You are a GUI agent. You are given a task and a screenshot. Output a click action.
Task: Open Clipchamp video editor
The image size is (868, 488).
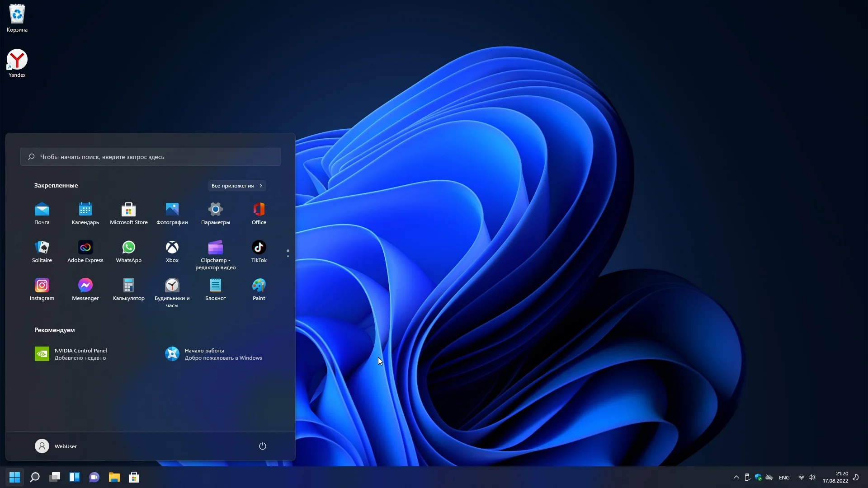pos(215,248)
